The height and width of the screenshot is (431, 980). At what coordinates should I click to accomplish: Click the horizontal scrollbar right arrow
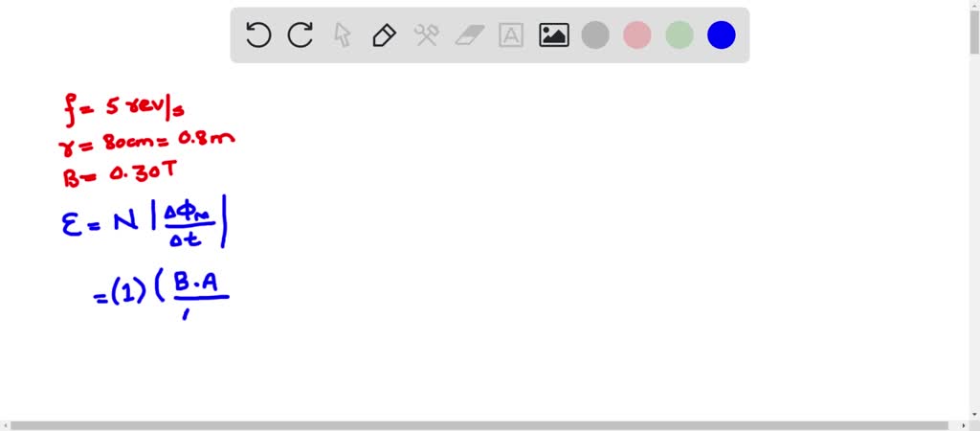click(964, 426)
